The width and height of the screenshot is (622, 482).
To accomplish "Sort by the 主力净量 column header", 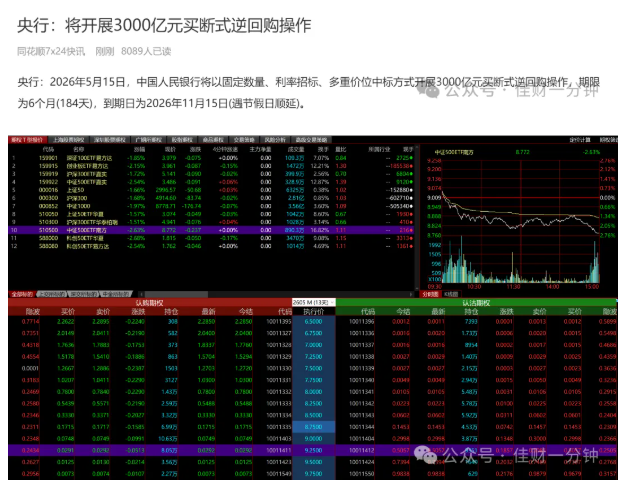I will pyautogui.click(x=260, y=150).
